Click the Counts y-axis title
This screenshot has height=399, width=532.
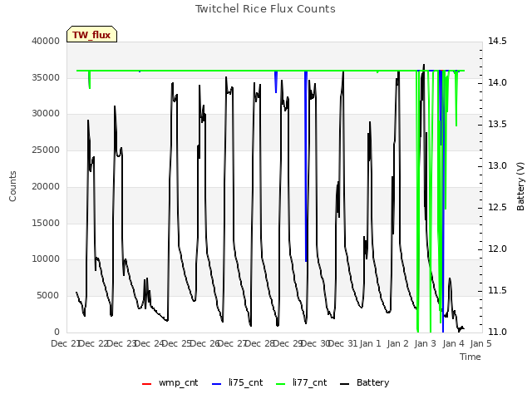pos(12,186)
